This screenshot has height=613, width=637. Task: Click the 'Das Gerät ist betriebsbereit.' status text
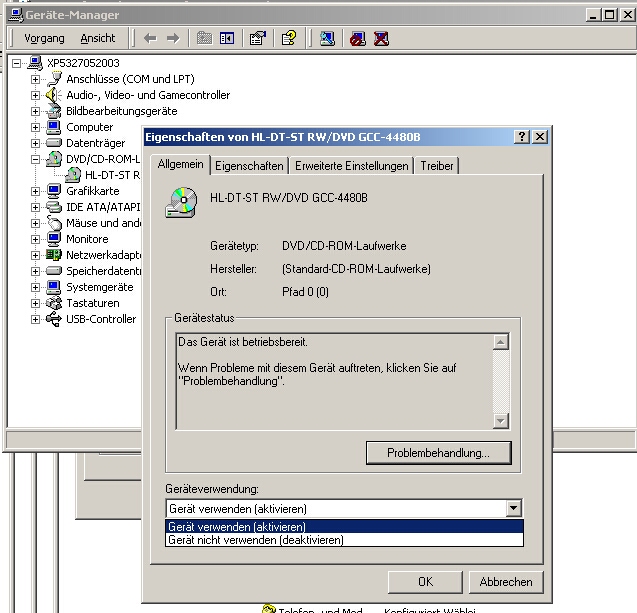pyautogui.click(x=243, y=342)
